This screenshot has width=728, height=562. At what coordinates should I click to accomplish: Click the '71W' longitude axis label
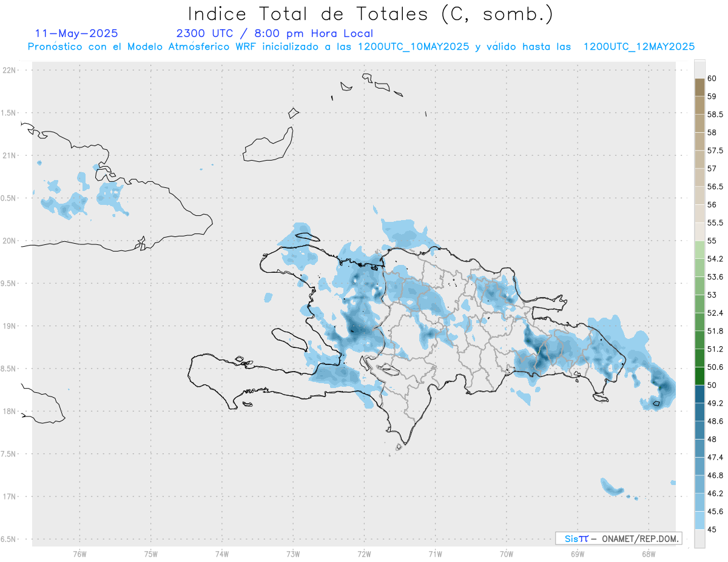(435, 554)
